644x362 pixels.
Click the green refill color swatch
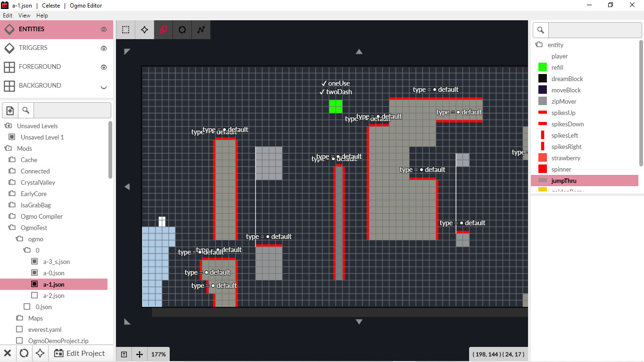[x=541, y=67]
